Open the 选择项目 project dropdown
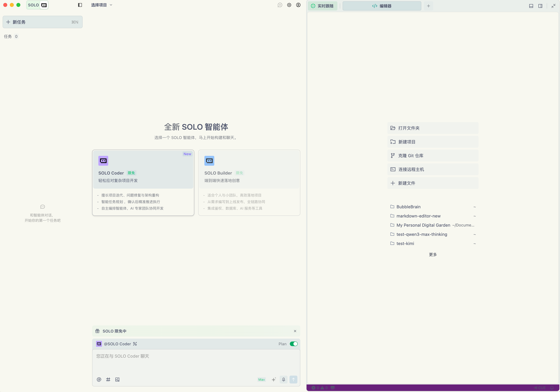The width and height of the screenshot is (560, 392). click(101, 5)
